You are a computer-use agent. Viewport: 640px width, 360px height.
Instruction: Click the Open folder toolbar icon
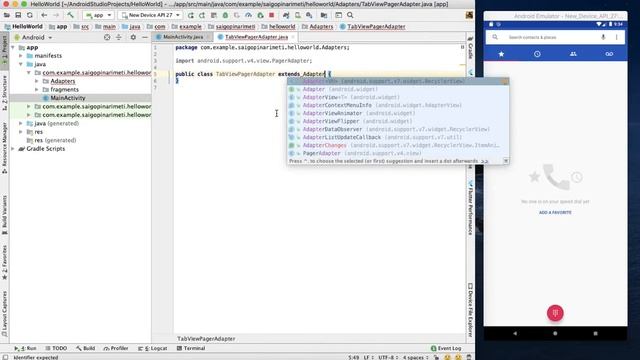tap(7, 15)
